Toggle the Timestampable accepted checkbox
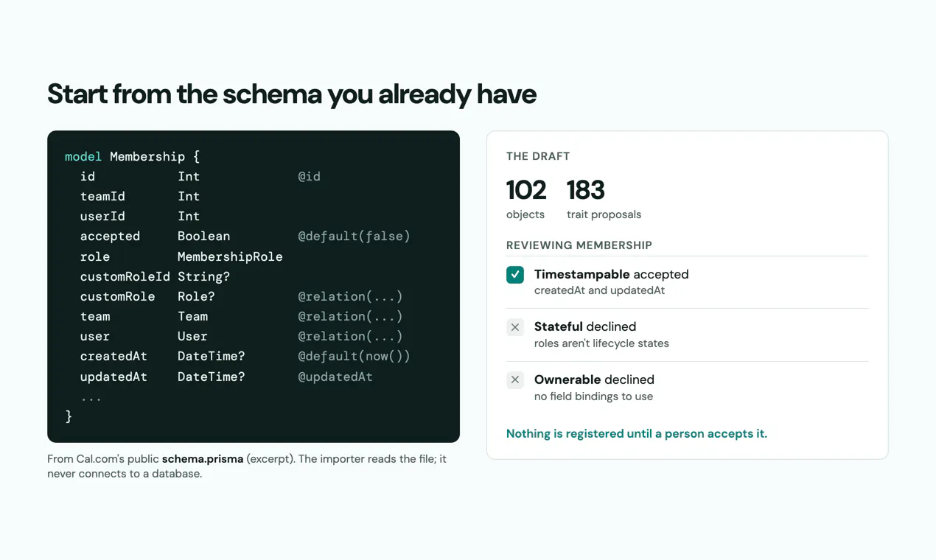Viewport: 936px width, 560px height. (515, 275)
